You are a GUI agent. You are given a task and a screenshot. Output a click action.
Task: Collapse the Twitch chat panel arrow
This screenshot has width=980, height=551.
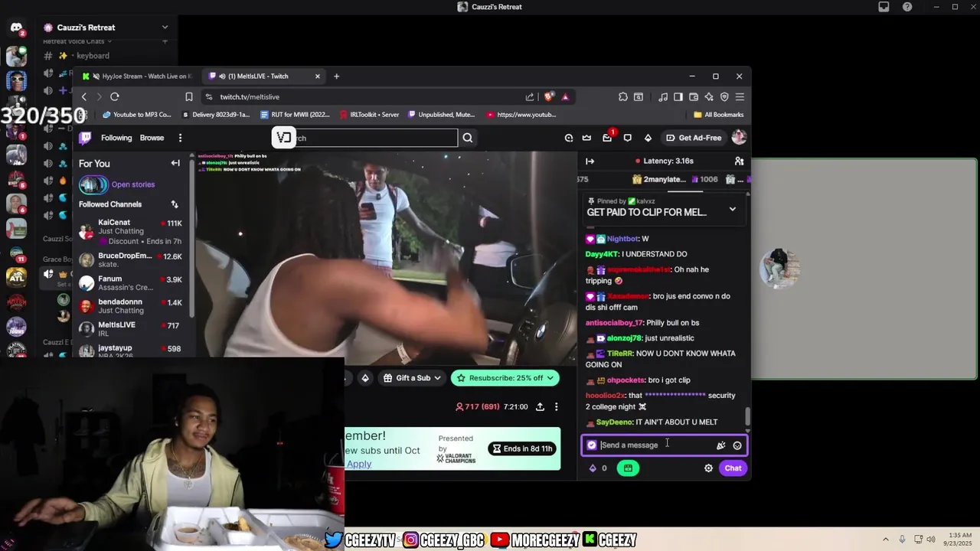590,161
